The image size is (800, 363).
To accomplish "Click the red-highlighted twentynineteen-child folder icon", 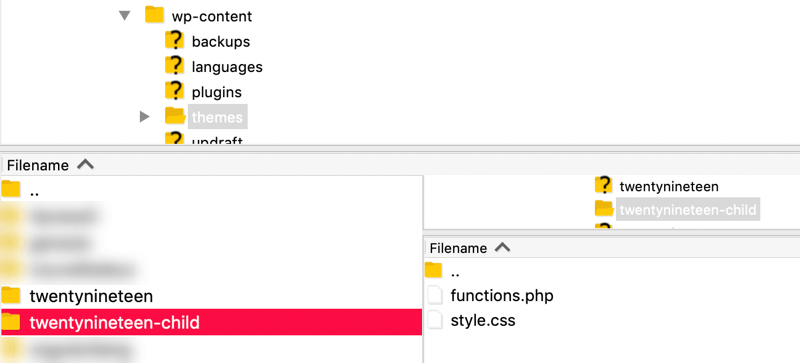I will [x=11, y=322].
